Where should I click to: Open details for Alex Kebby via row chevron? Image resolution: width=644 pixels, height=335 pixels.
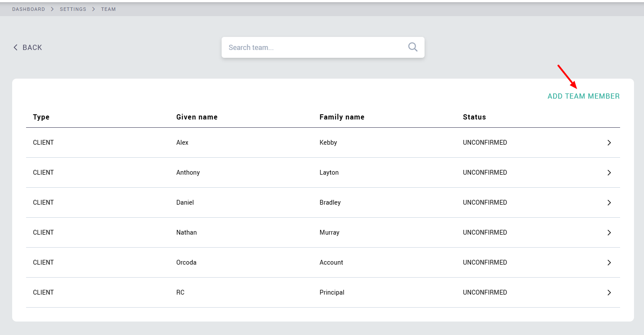(x=609, y=143)
